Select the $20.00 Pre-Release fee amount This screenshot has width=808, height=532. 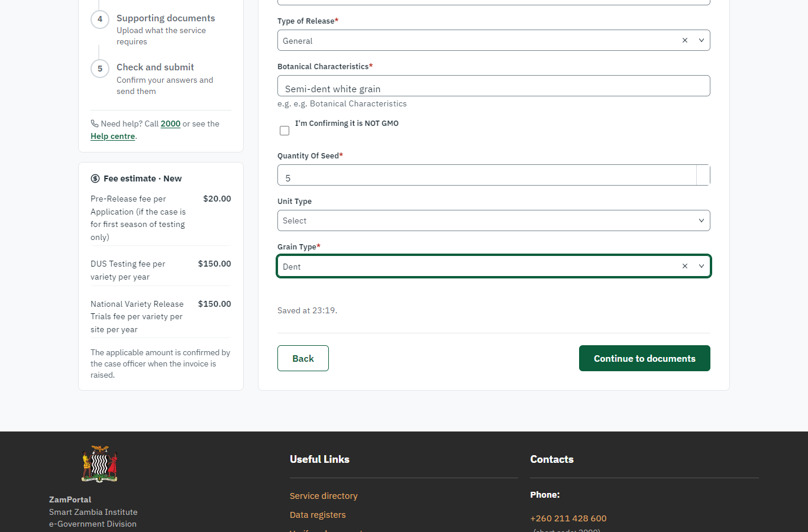(x=217, y=199)
